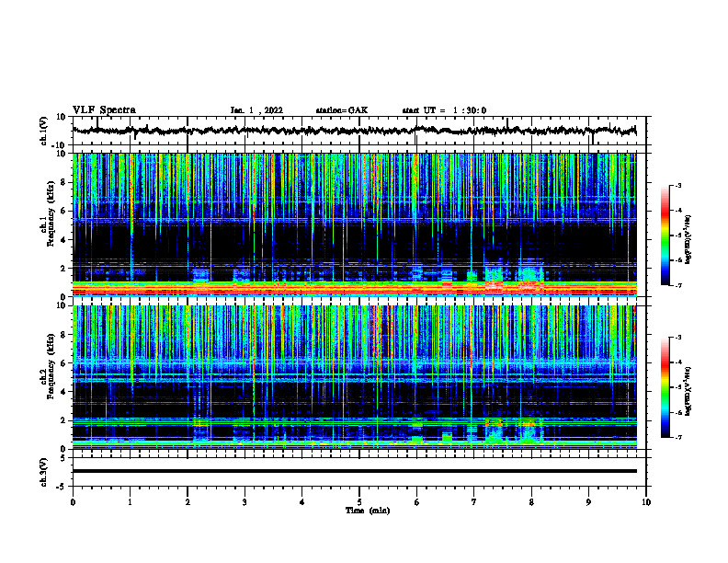Select the "ch.1(V)" waveform axis label

[x=44, y=131]
